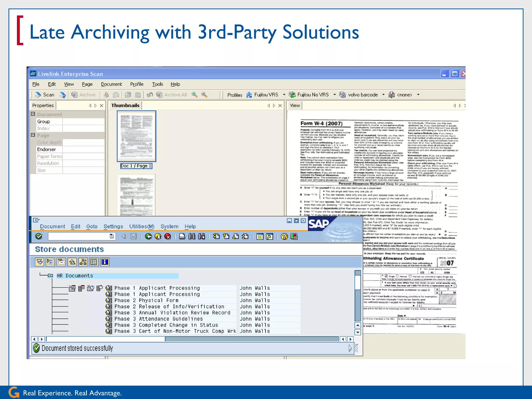
Task: Collapse the Document section in Properties panel
Action: tap(33, 114)
